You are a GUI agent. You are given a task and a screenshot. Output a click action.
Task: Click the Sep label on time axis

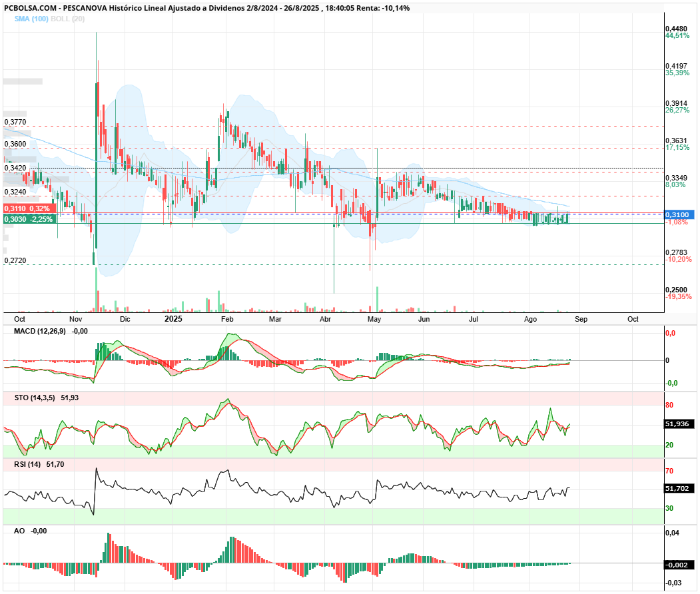coord(581,319)
